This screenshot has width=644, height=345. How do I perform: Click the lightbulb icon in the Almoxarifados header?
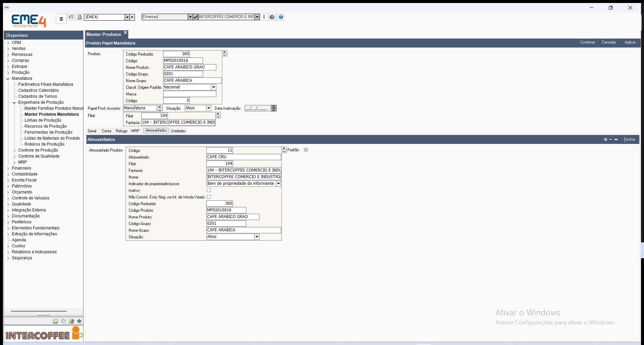point(605,140)
